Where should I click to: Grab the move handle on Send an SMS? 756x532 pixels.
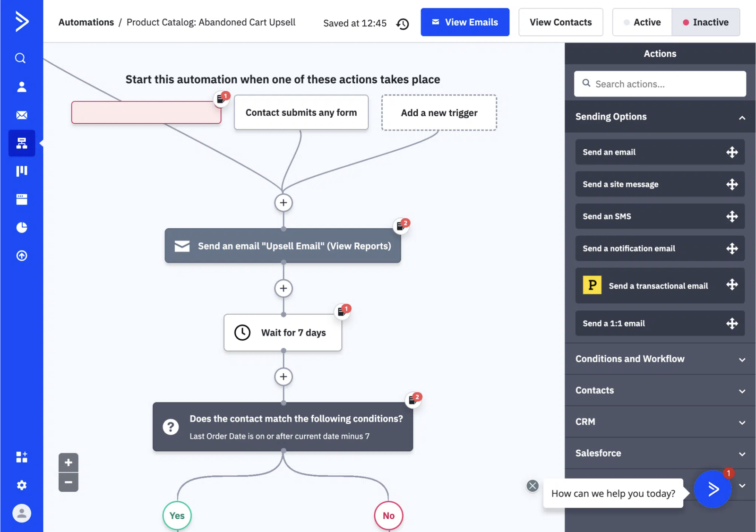point(732,216)
